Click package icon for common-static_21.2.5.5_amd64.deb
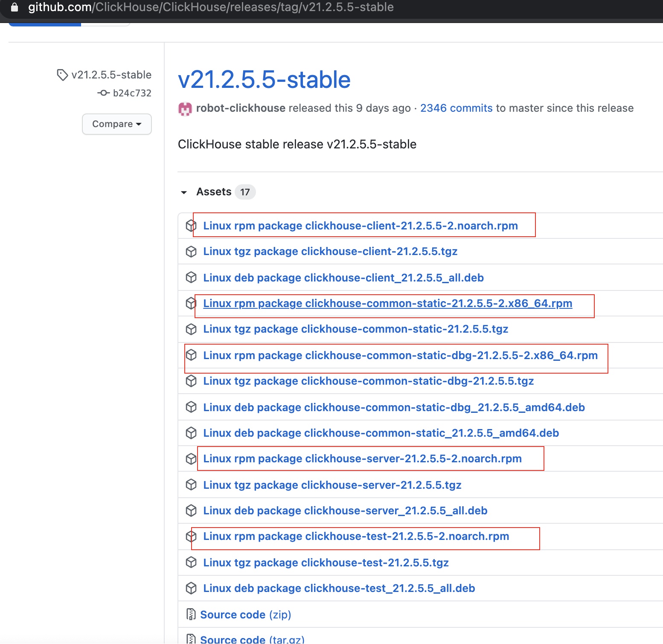 (191, 433)
